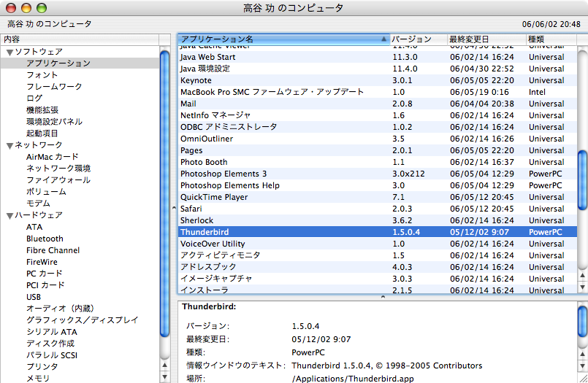Select the Sherlock row

point(377,220)
